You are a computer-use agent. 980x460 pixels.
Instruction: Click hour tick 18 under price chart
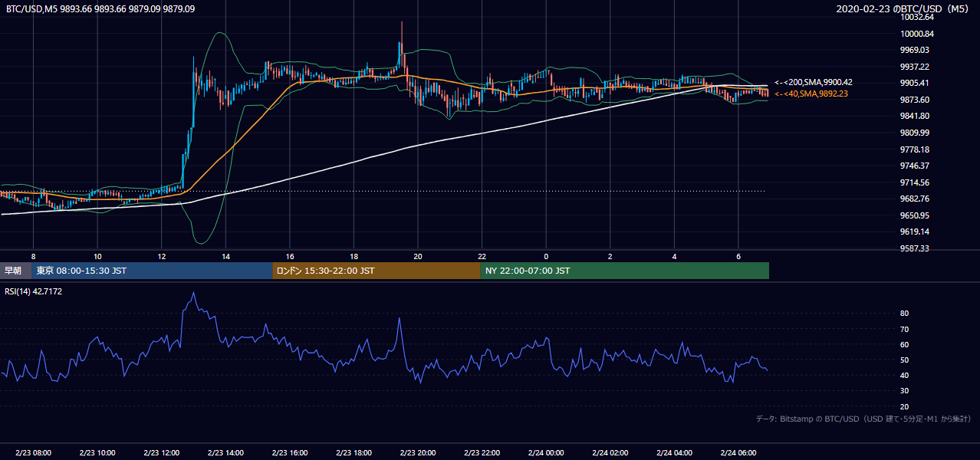(354, 256)
